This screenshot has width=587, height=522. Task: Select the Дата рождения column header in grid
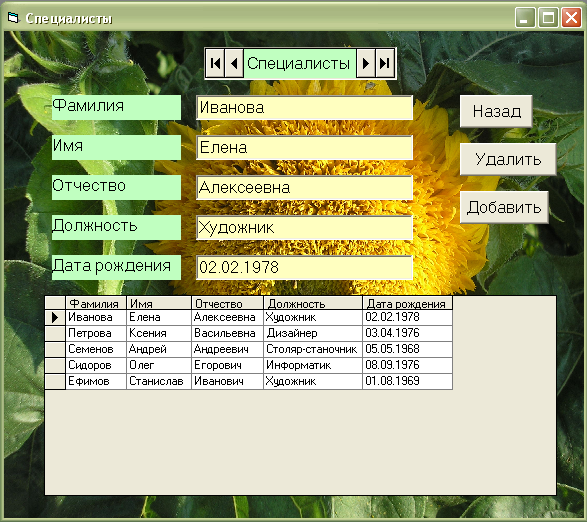tap(408, 303)
